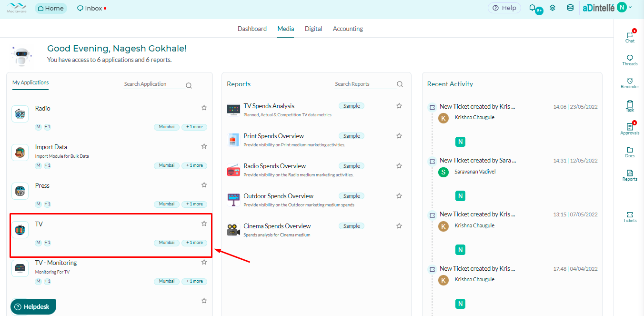Open the Chat sidebar icon

pyautogui.click(x=630, y=36)
